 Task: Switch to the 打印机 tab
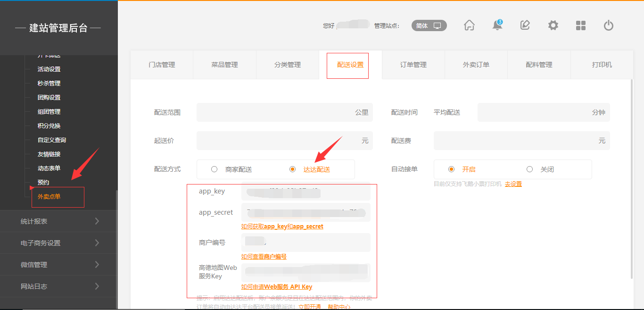(602, 65)
